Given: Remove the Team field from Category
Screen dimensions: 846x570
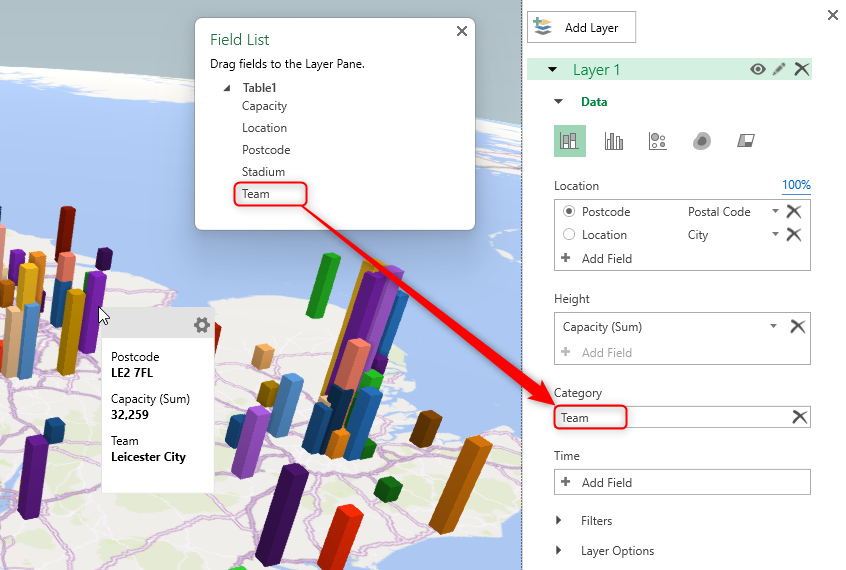Looking at the screenshot, I should [x=799, y=417].
